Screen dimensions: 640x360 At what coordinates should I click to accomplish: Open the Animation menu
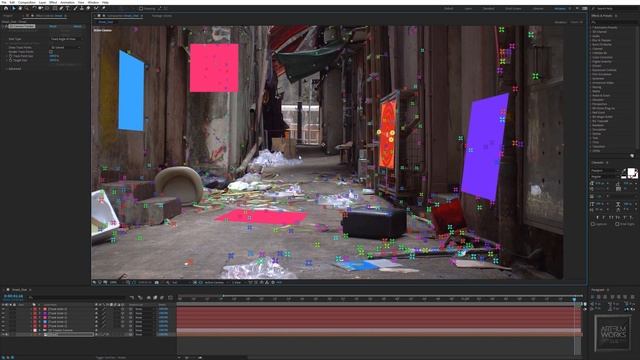tap(67, 2)
